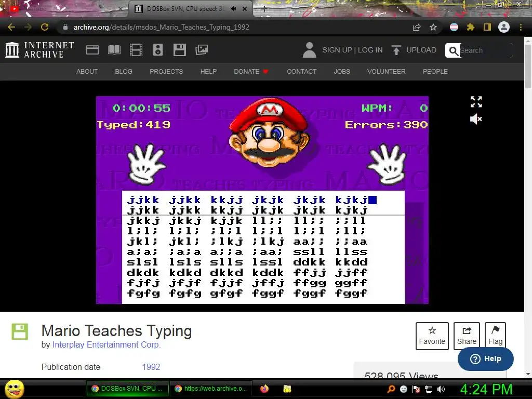Open a new browser tab

(264, 9)
